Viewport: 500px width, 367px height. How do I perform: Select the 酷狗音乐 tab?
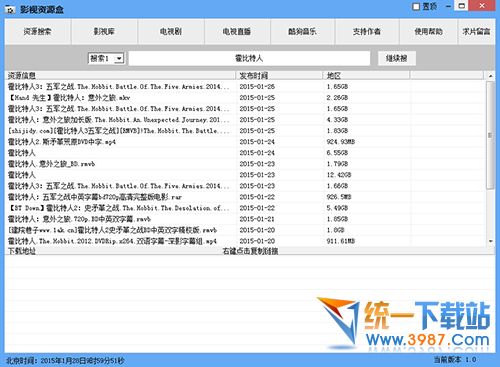(302, 32)
